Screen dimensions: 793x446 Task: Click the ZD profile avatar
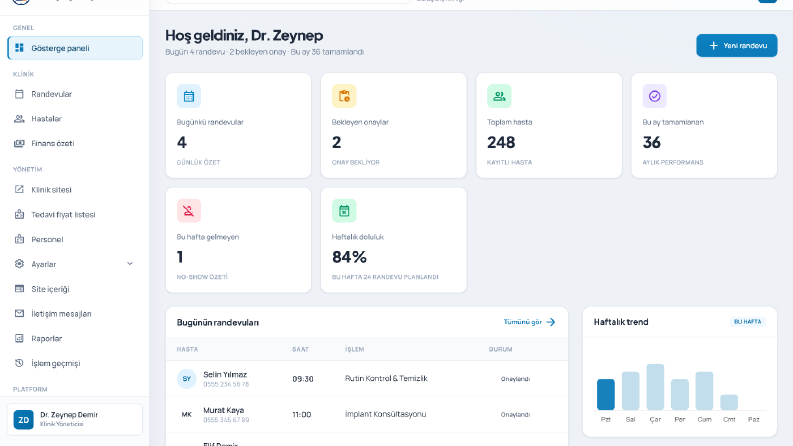point(23,420)
